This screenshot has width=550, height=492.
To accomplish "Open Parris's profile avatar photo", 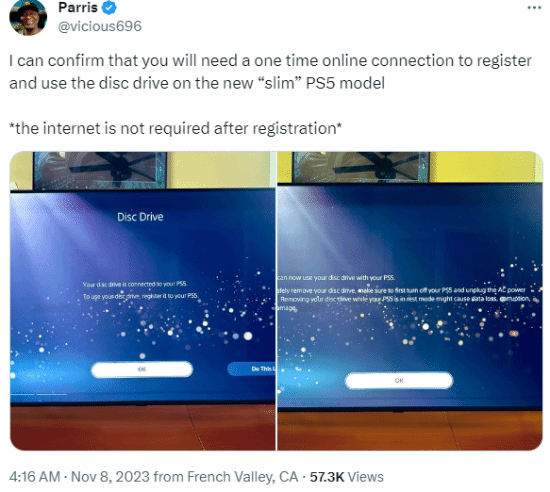I will [28, 18].
